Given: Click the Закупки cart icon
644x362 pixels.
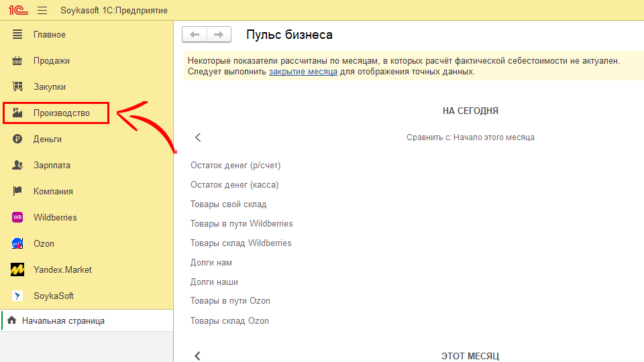Looking at the screenshot, I should (x=18, y=86).
